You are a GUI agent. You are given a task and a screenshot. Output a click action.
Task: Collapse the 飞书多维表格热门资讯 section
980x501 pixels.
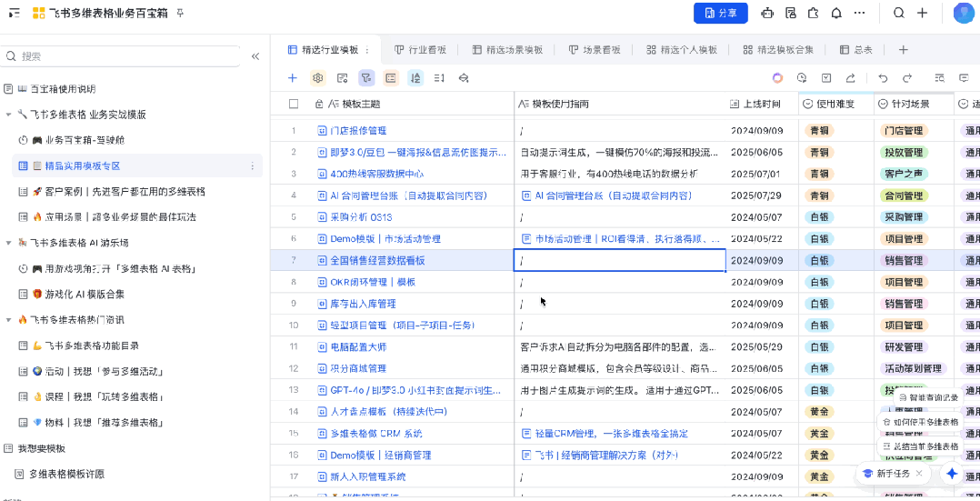pyautogui.click(x=9, y=320)
